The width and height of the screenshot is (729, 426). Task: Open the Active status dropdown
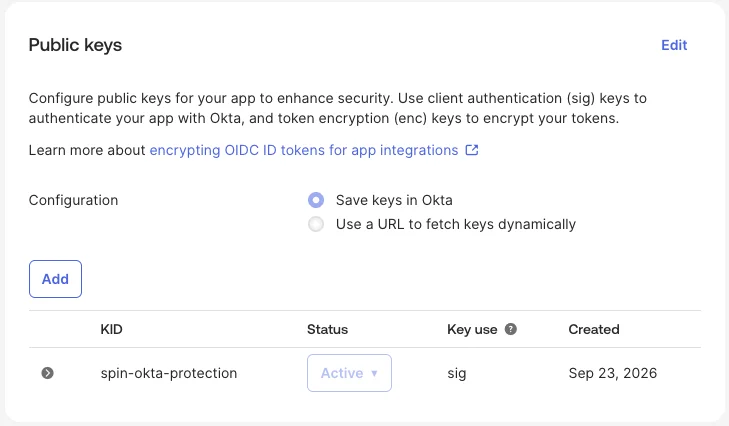[349, 373]
